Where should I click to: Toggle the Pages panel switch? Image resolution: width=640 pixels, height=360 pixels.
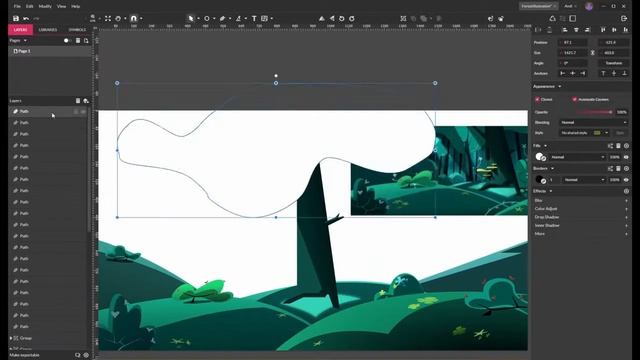click(67, 41)
